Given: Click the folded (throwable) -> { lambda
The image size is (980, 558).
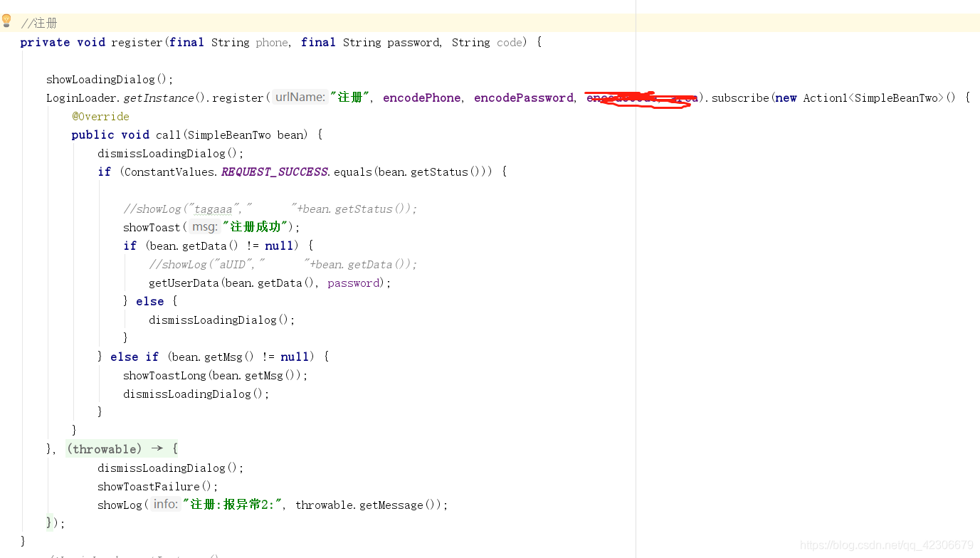Looking at the screenshot, I should pos(122,449).
